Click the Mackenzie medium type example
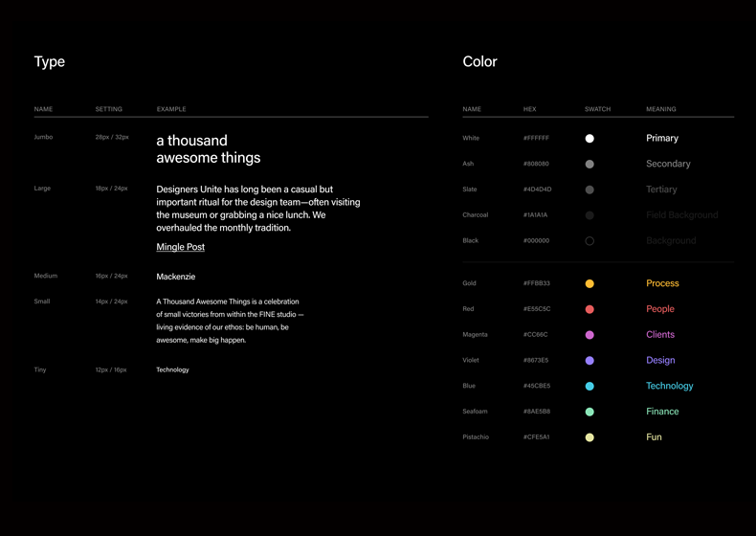This screenshot has width=756, height=536. (x=175, y=277)
